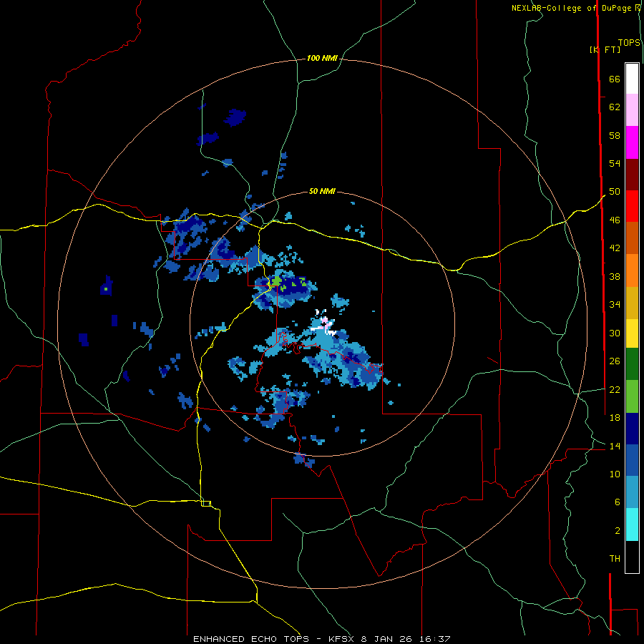Click the '54' legend value
Image resolution: width=644 pixels, height=644 pixels.
(x=615, y=163)
